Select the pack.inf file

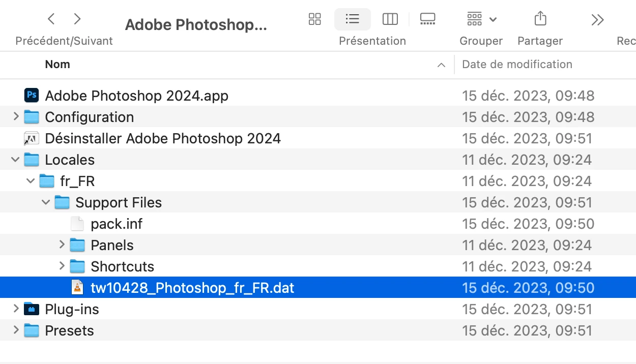pos(117,224)
